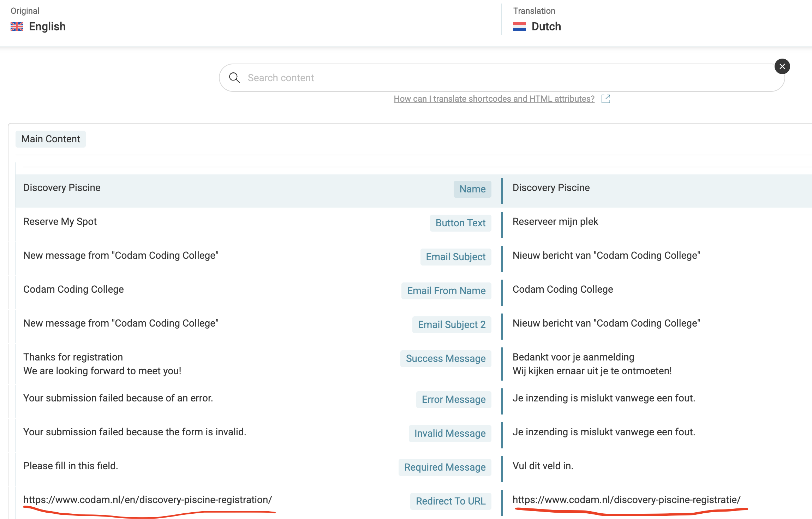The width and height of the screenshot is (812, 519).
Task: Click the magnifying glass search icon
Action: point(234,78)
